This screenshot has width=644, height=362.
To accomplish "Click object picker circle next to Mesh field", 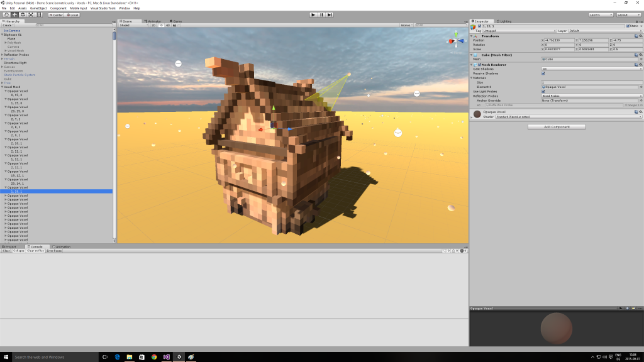I will [x=641, y=59].
